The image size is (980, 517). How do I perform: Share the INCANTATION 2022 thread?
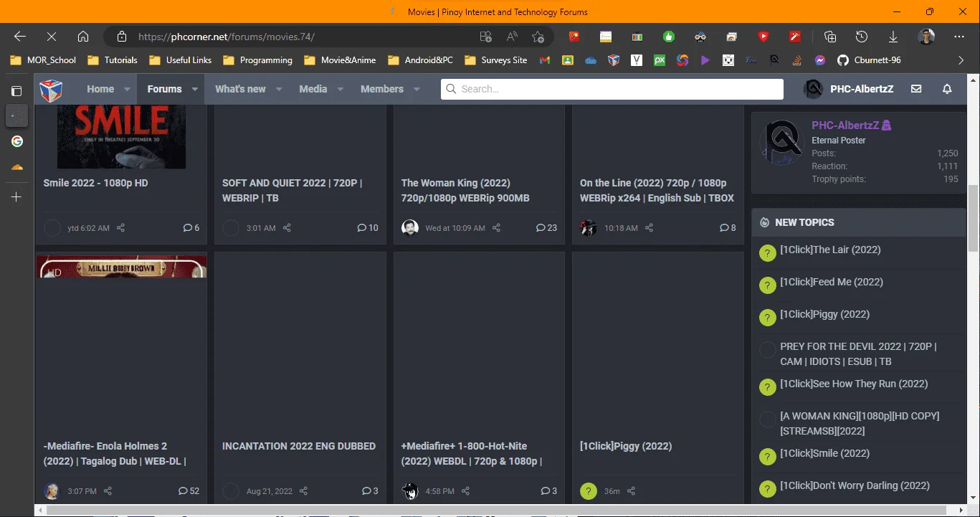tap(303, 491)
